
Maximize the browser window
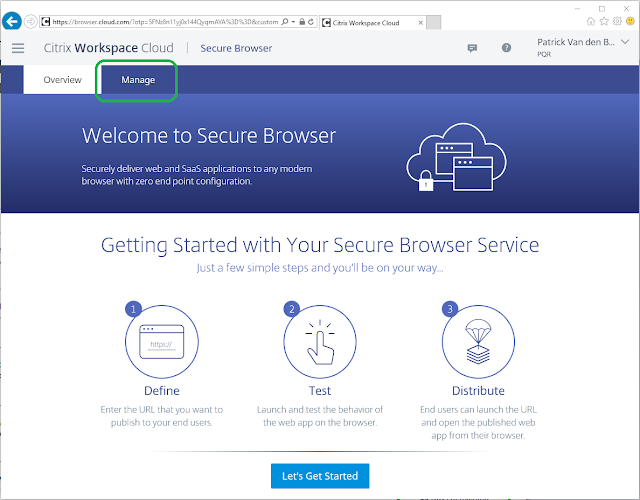(602, 9)
